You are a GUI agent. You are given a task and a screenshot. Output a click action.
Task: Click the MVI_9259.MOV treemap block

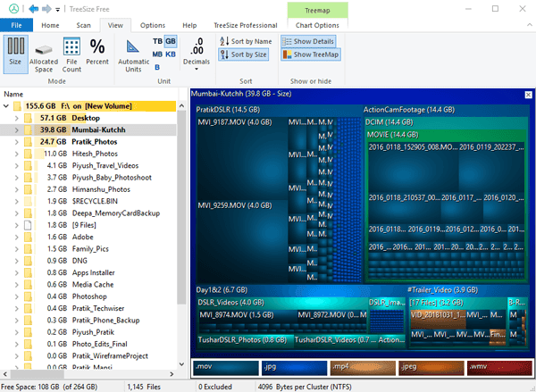pyautogui.click(x=242, y=242)
